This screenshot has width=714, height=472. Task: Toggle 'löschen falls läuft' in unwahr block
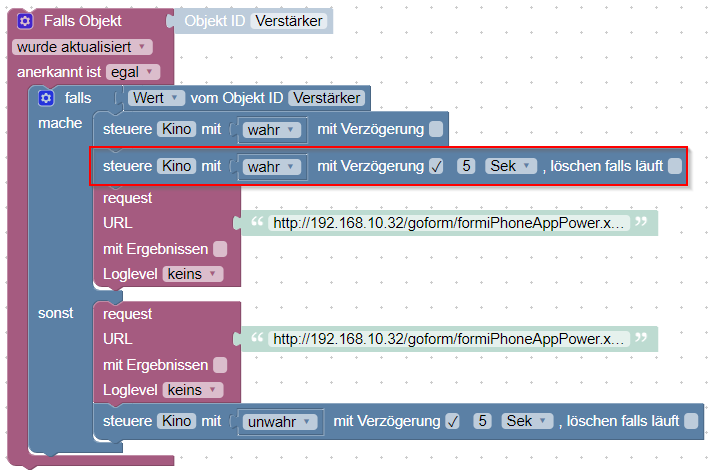click(691, 421)
